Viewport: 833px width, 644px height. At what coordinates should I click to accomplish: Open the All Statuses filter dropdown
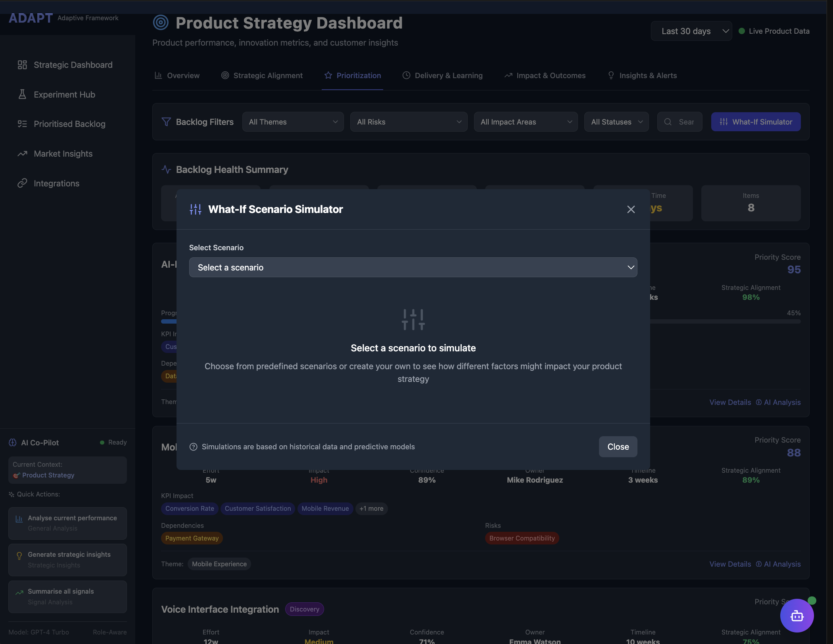[616, 122]
